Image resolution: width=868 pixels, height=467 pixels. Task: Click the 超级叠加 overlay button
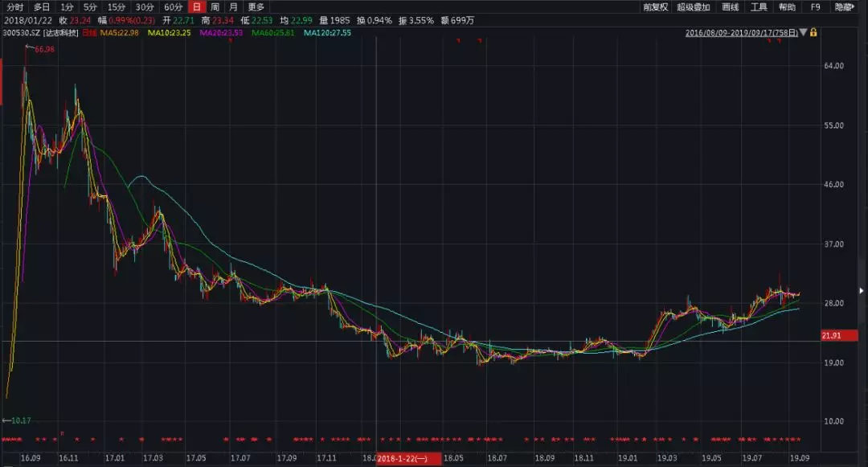pos(693,7)
